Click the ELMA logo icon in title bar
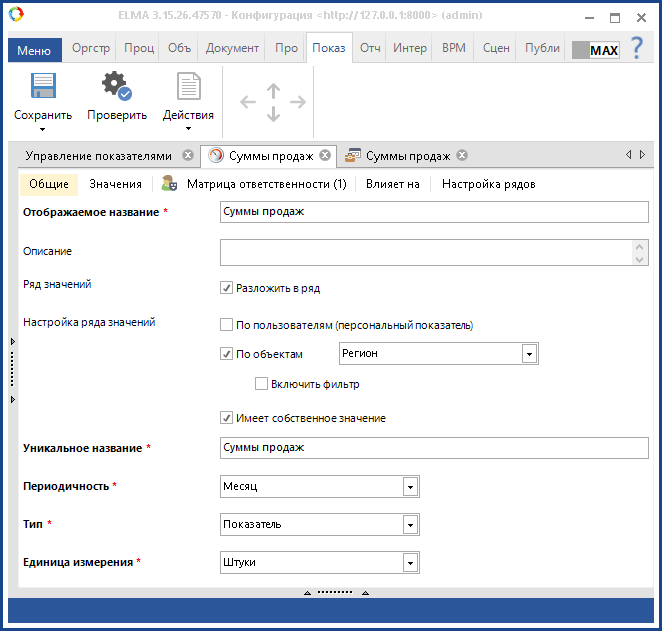Viewport: 662px width, 631px height. (14, 17)
